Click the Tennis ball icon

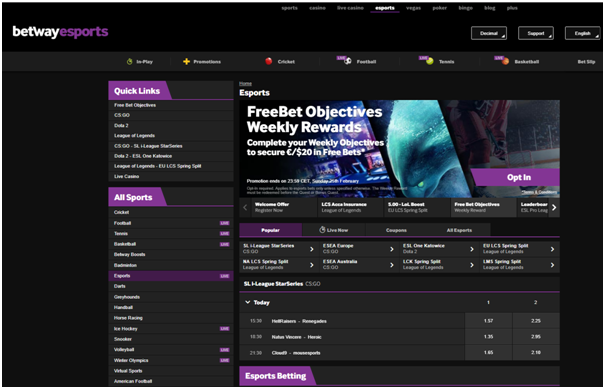[x=429, y=61]
